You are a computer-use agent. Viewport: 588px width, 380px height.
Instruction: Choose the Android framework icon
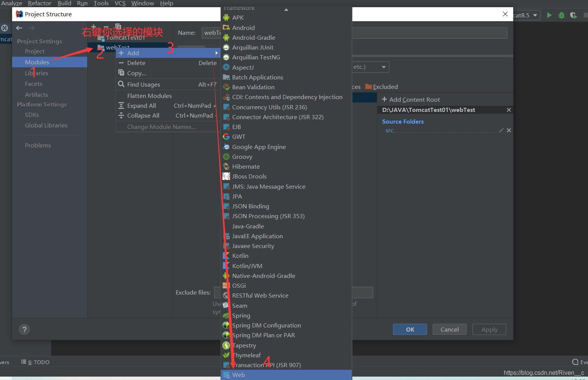coord(226,28)
